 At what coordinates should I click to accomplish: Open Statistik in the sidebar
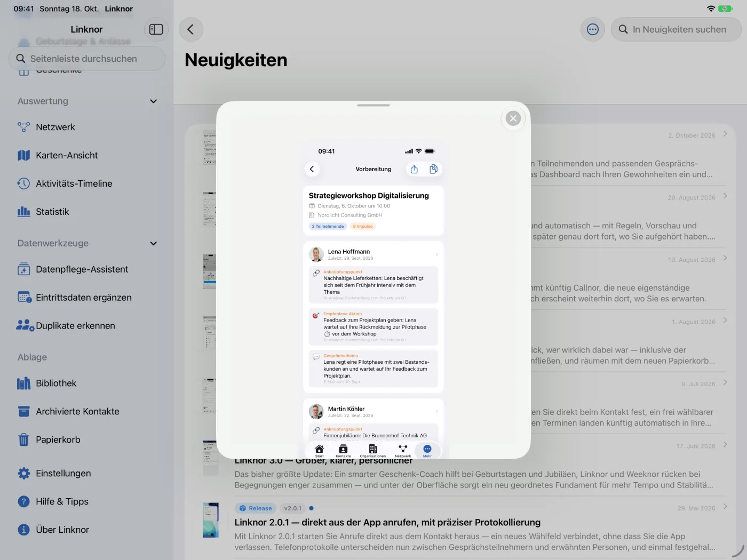[87, 212]
